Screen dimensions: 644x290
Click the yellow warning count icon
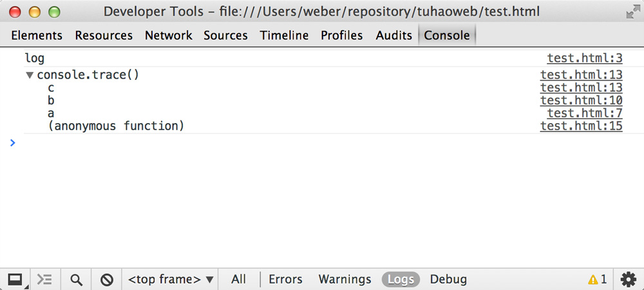tap(597, 280)
